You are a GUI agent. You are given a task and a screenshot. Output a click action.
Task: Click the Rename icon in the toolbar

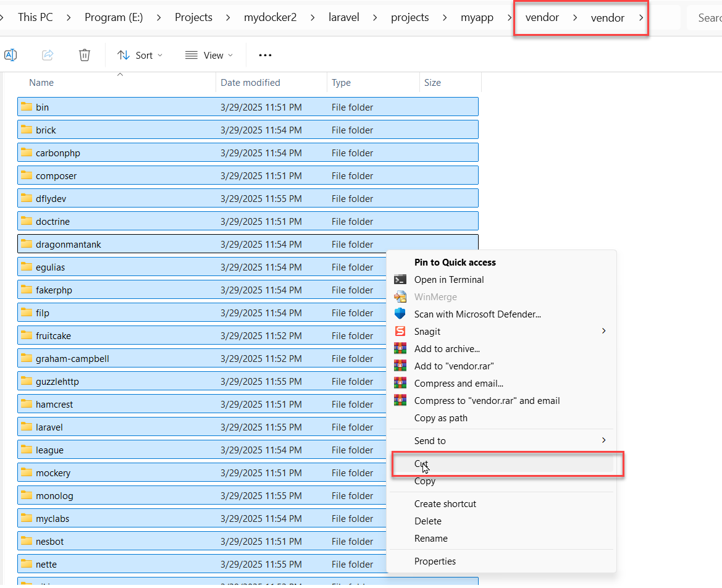coord(10,55)
